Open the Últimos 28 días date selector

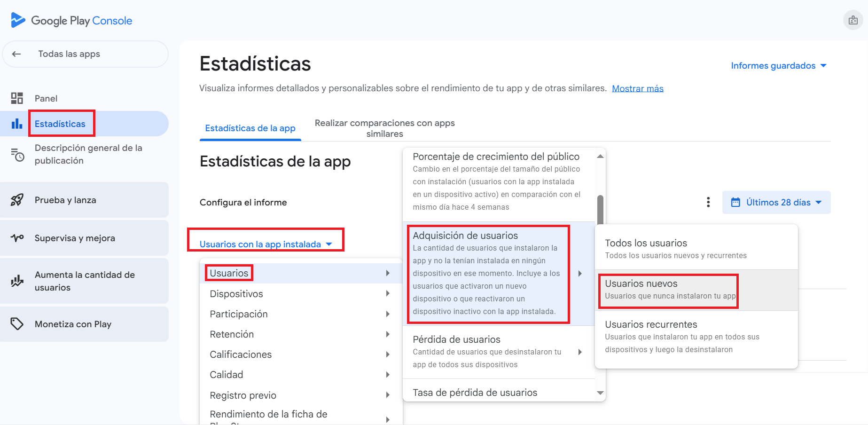(776, 202)
